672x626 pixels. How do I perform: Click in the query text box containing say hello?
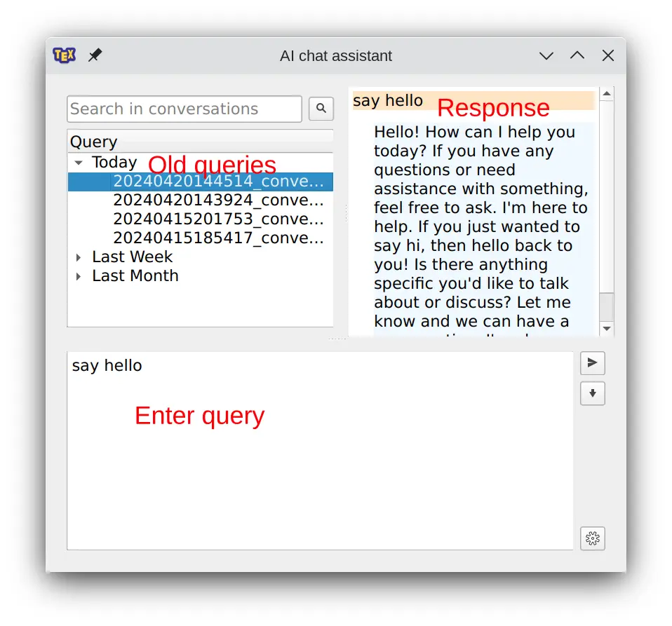(320, 450)
